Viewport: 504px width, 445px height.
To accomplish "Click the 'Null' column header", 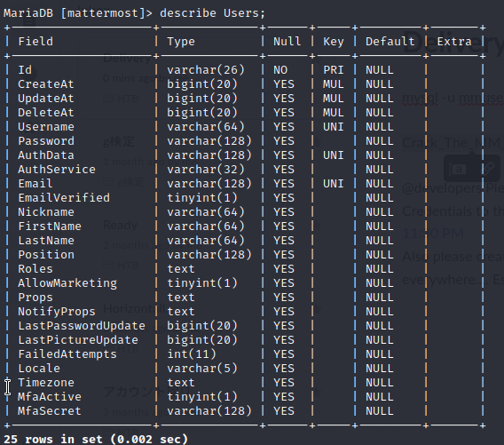I will (287, 42).
